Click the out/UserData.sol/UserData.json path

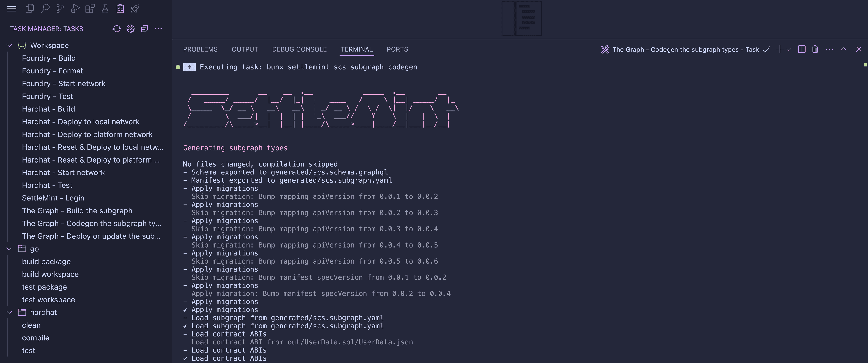pos(350,342)
